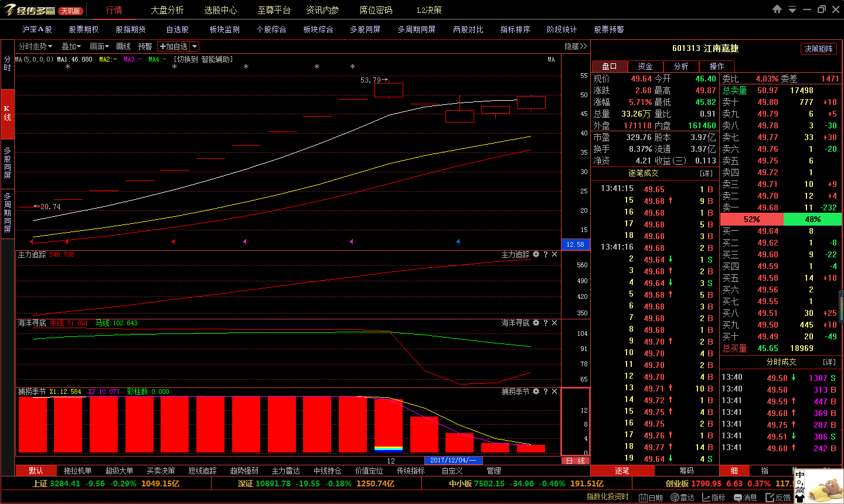Click the 上证 3284.41 index readout

tap(105, 483)
